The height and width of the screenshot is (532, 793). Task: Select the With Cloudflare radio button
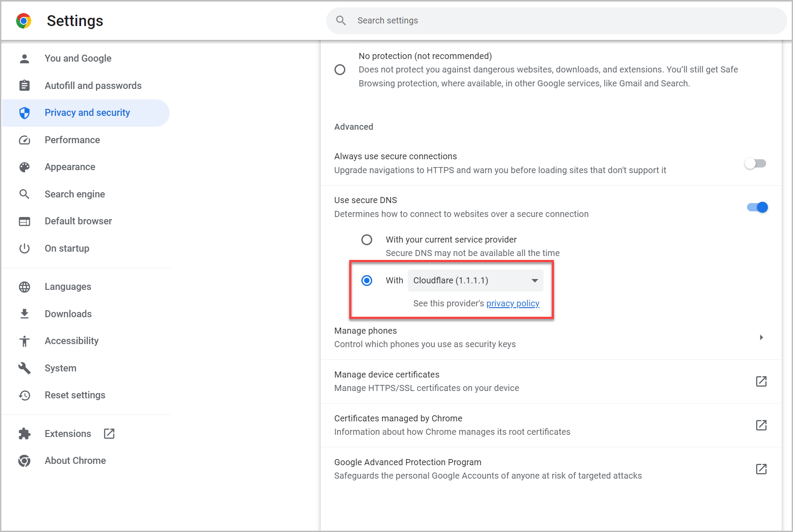[367, 281]
